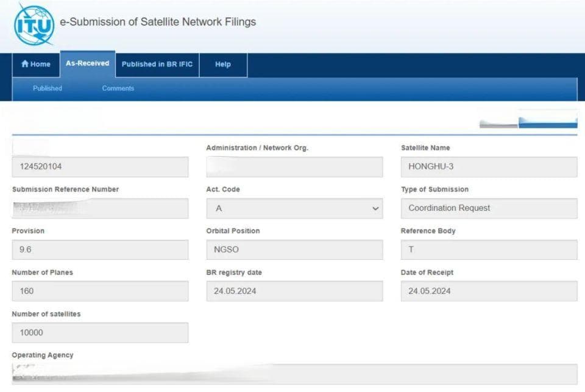Click the Submission Reference Number field
Screen dimensions: 585x392
pyautogui.click(x=100, y=208)
